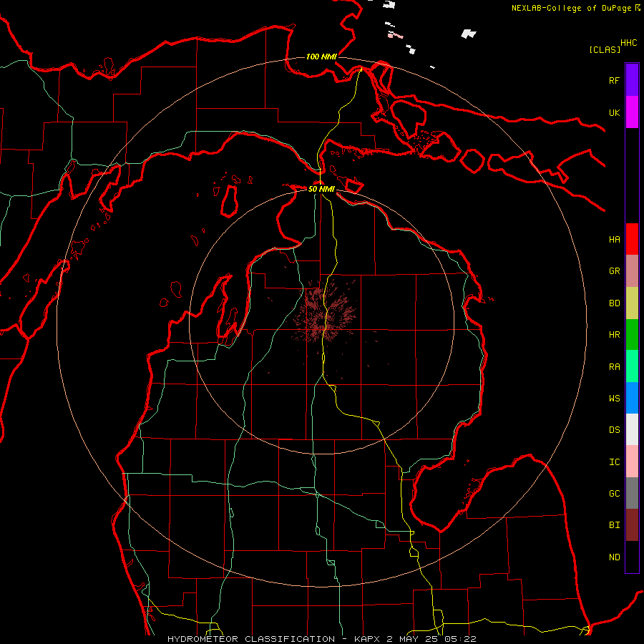Image resolution: width=644 pixels, height=644 pixels.
Task: Click the 100 NMI range ring label
Action: (321, 57)
